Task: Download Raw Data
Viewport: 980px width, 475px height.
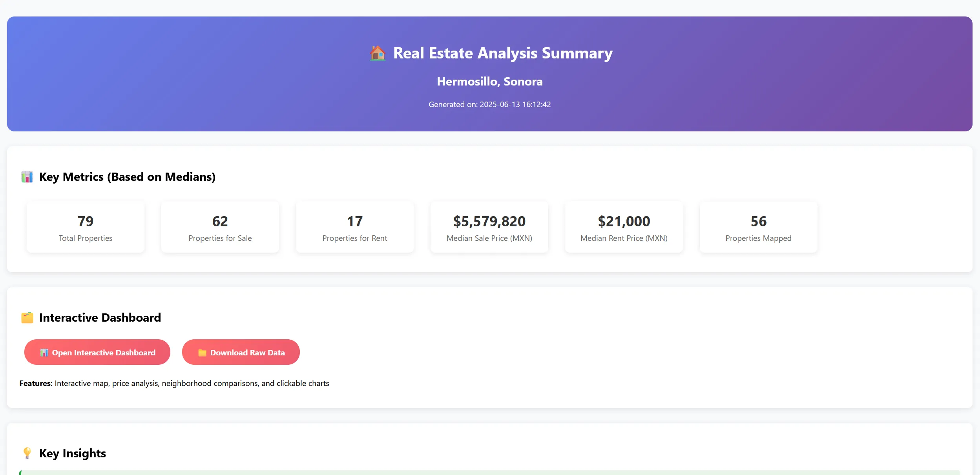Action: (241, 352)
